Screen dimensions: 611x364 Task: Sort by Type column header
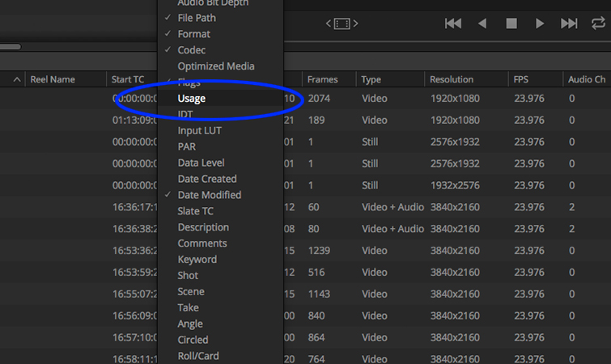[x=371, y=80]
